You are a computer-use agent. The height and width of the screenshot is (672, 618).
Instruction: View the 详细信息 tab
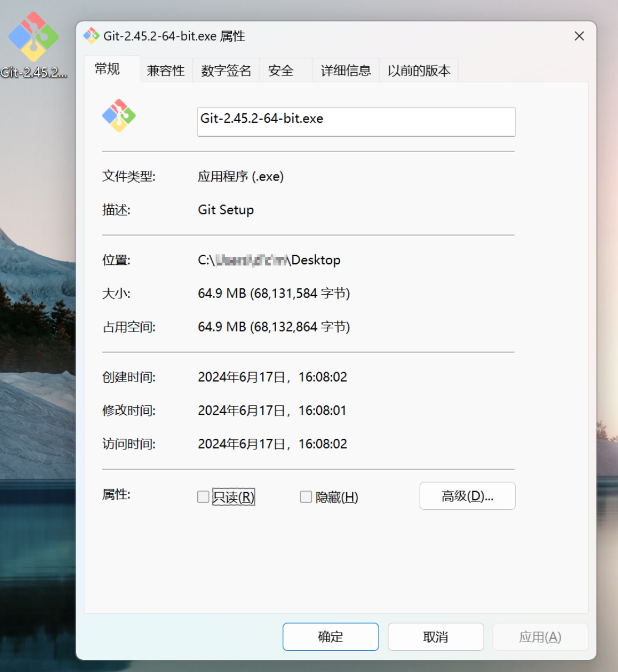pyautogui.click(x=346, y=71)
